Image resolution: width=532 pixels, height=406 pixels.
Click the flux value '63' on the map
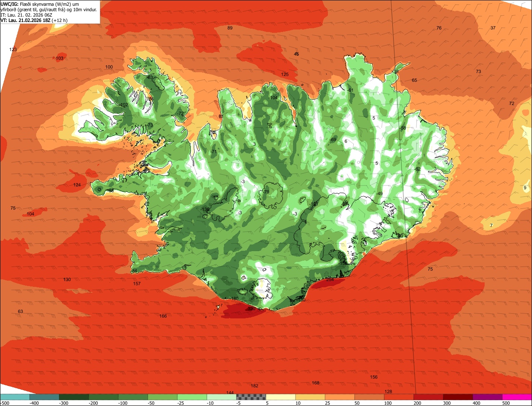coord(20,311)
